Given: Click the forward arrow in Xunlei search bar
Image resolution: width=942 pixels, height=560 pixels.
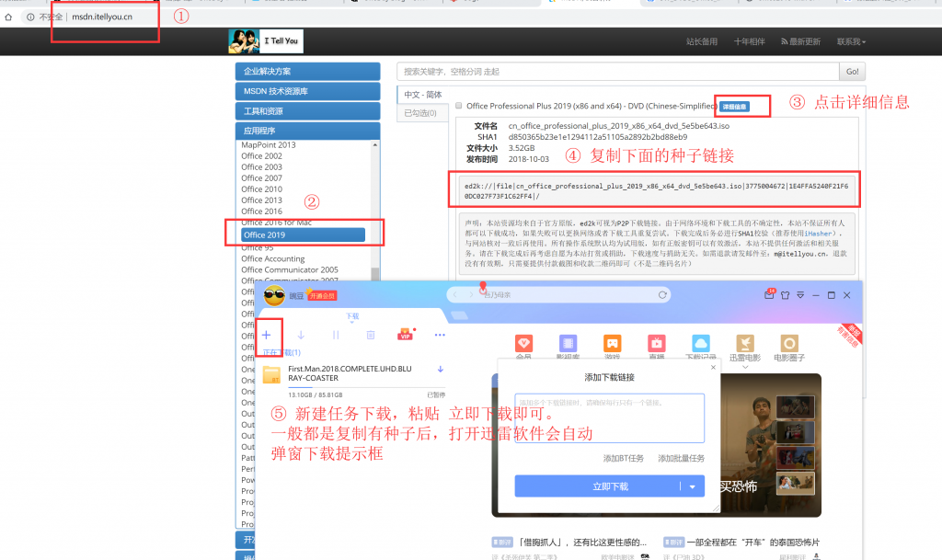Looking at the screenshot, I should (x=470, y=294).
